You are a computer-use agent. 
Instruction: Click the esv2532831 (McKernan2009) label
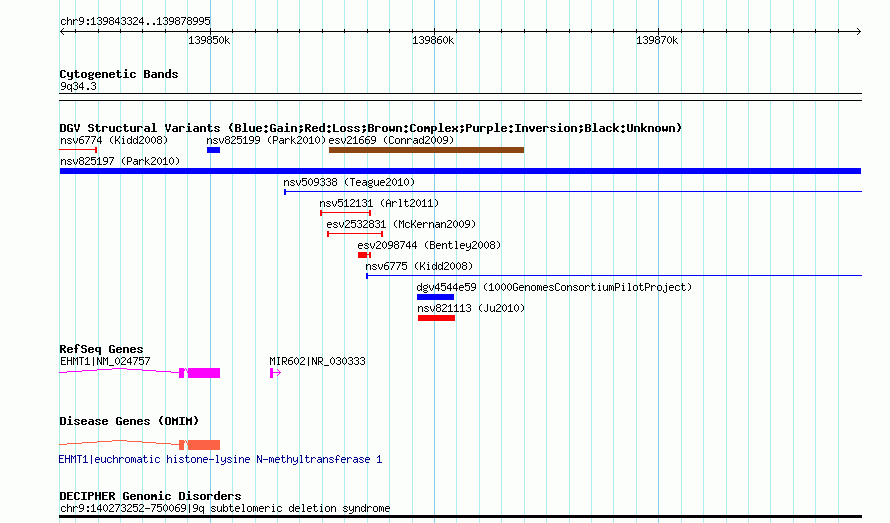[x=401, y=224]
